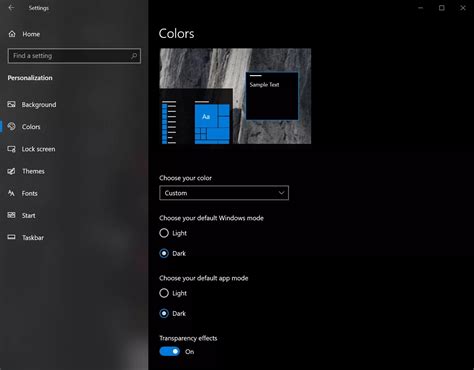474x370 pixels.
Task: Click the Home house icon
Action: coord(12,34)
